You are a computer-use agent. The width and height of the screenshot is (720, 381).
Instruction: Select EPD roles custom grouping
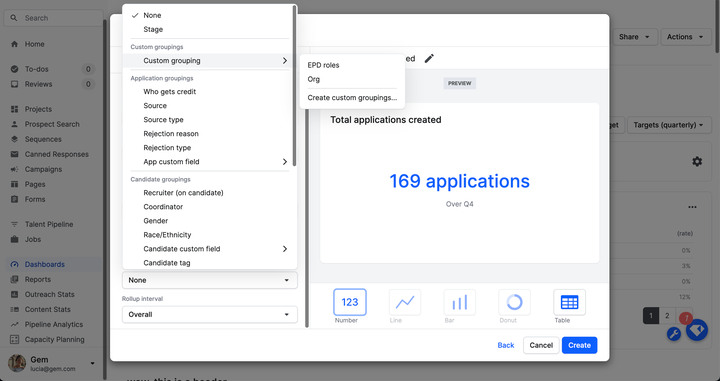tap(352, 65)
